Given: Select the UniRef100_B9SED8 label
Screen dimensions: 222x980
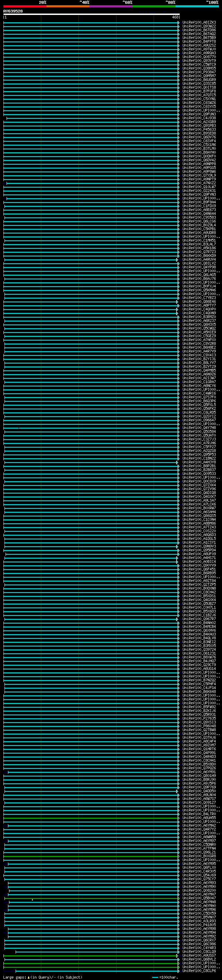Looking at the screenshot, I should [x=199, y=133].
